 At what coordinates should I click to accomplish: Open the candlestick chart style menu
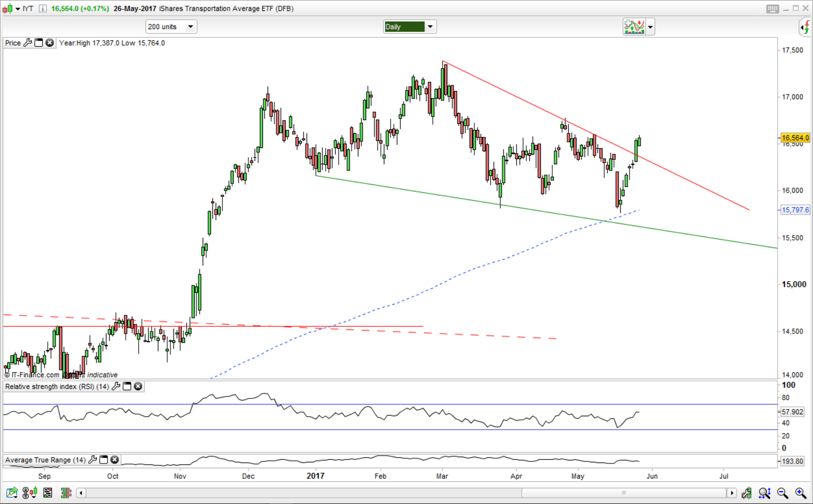click(11, 8)
